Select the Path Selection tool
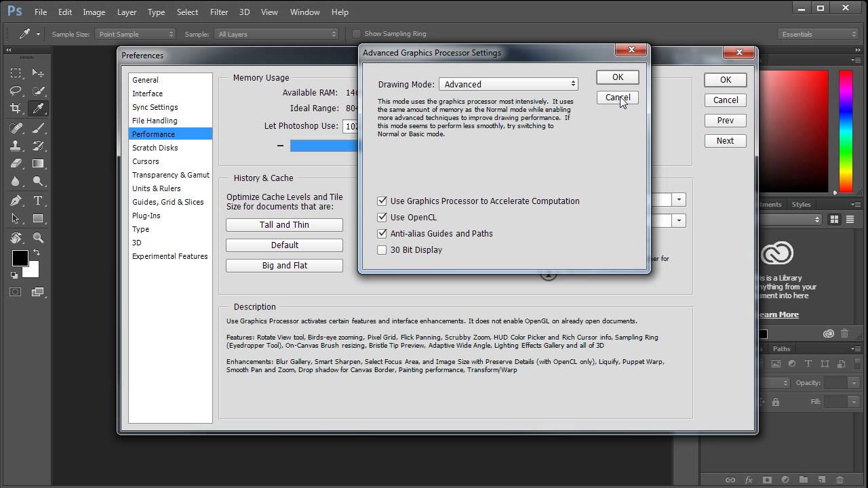Screen dimensions: 868x488 point(16,218)
